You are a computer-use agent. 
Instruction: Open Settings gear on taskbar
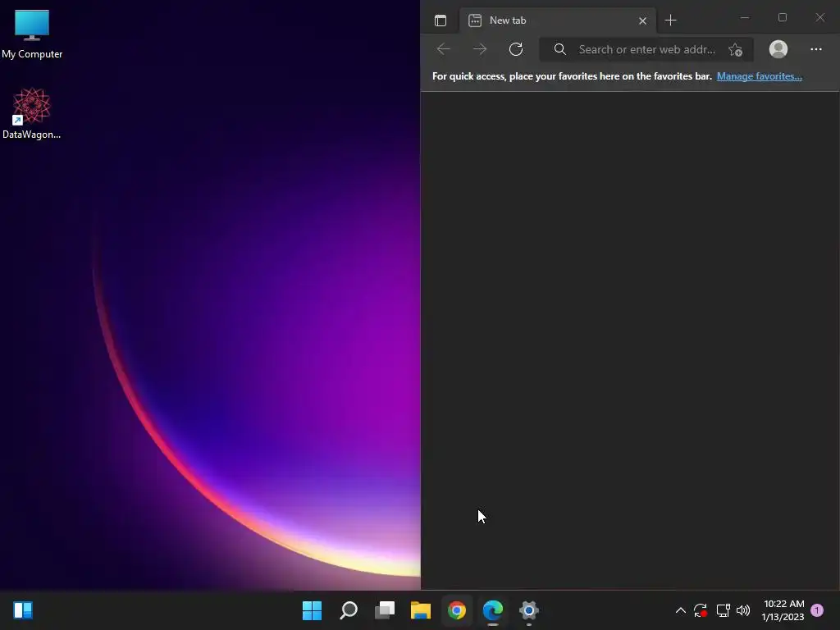[x=529, y=610]
